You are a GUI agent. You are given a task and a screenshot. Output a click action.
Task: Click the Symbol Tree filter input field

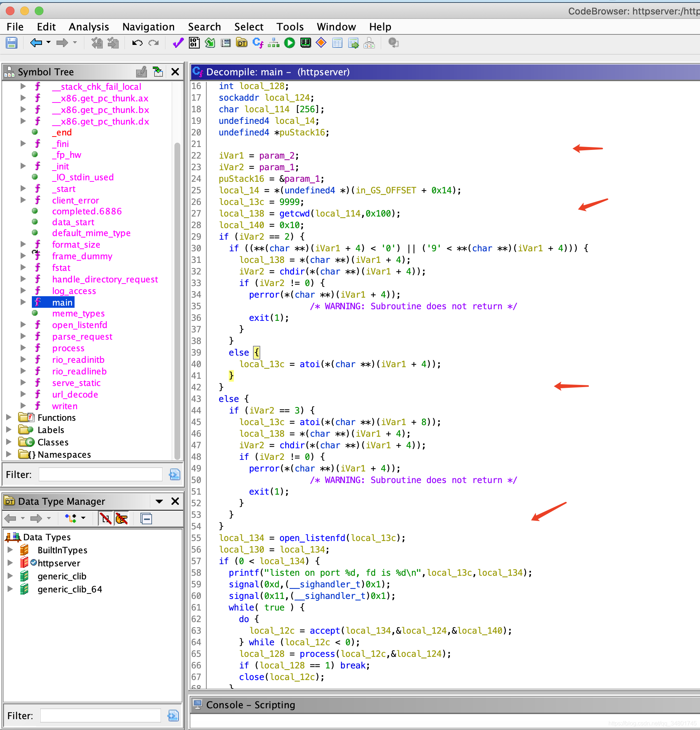[x=101, y=474]
